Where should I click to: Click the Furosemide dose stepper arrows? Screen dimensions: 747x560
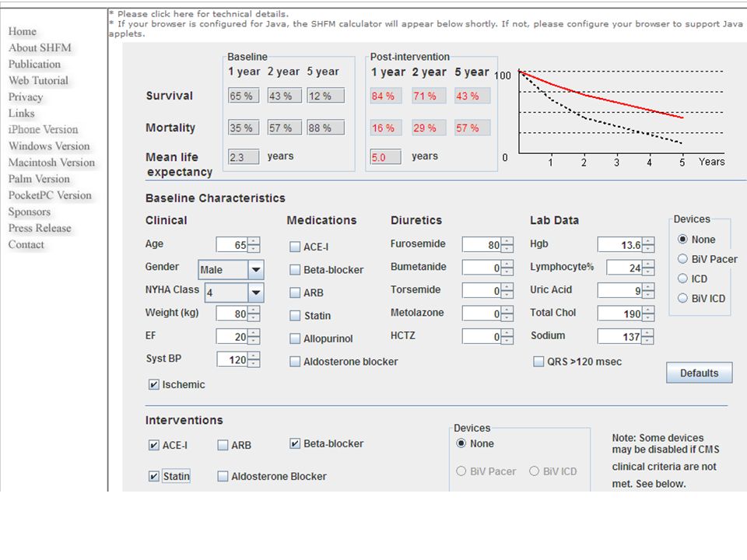[x=507, y=245]
